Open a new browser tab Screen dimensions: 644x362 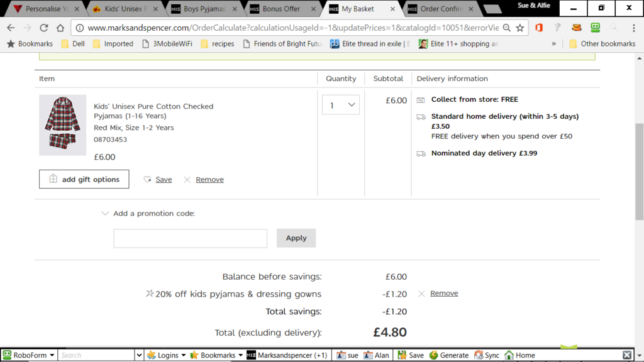tap(492, 9)
